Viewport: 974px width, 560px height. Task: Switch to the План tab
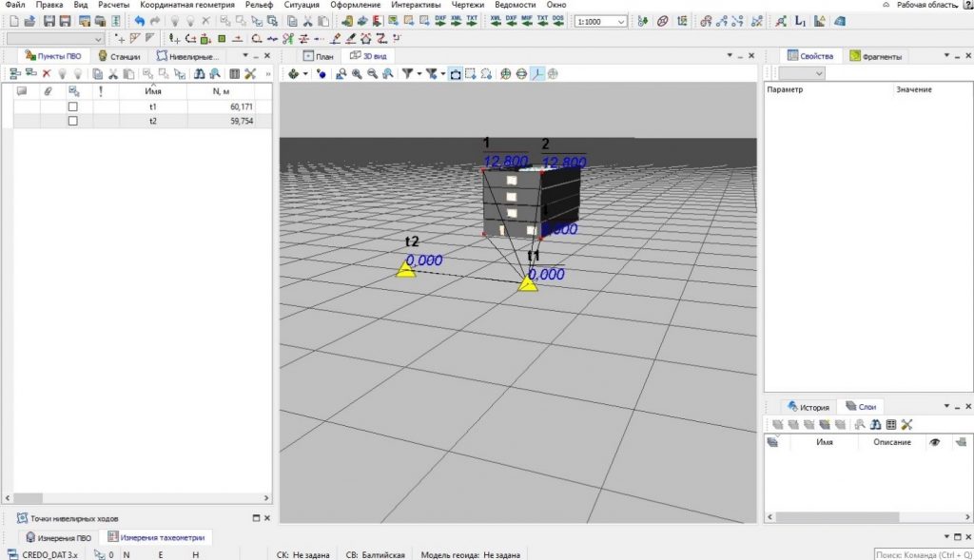318,56
